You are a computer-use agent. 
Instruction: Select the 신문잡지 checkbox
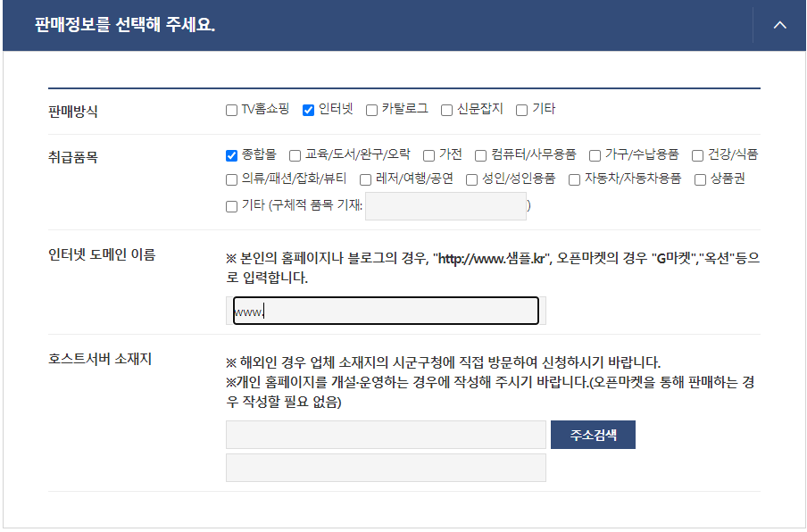click(446, 110)
